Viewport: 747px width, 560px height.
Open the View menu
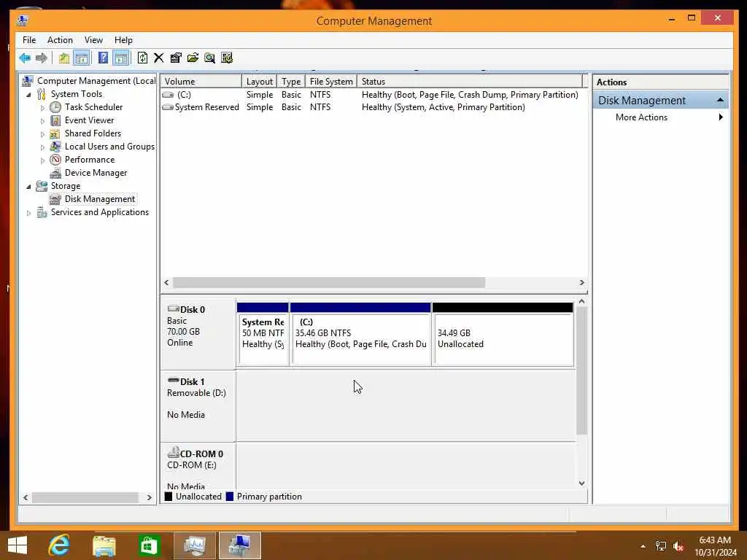coord(93,40)
